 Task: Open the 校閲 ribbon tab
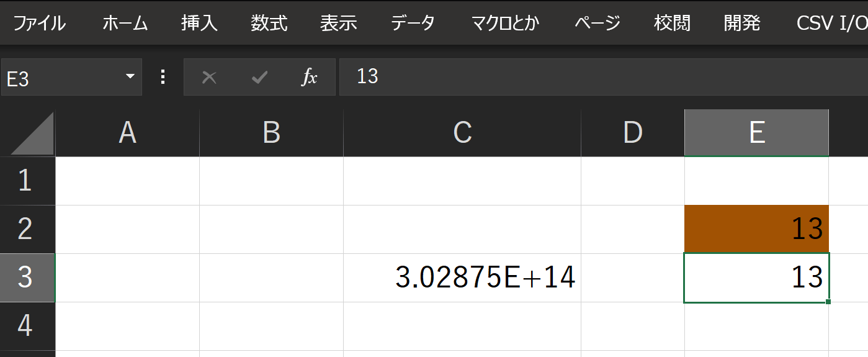672,24
